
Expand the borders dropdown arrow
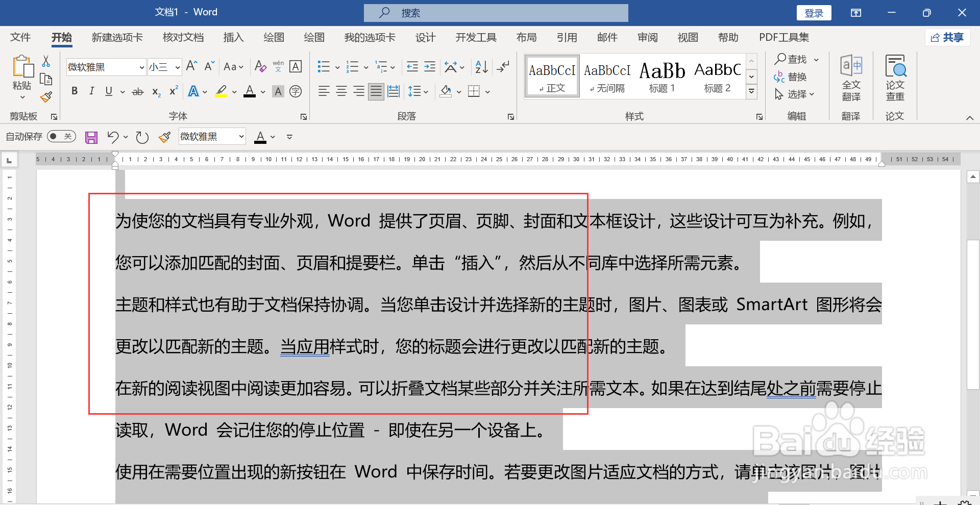[488, 92]
